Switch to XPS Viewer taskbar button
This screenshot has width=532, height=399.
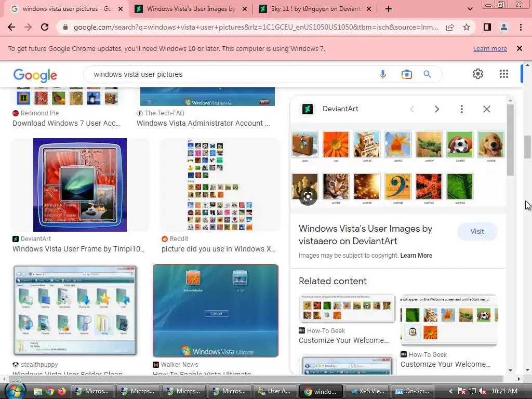[367, 391]
